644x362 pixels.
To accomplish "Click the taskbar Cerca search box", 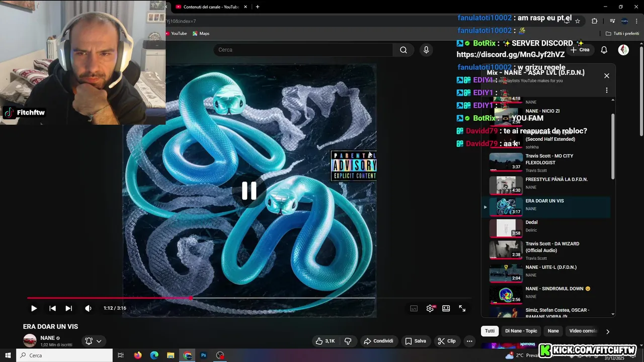I will coord(64,355).
